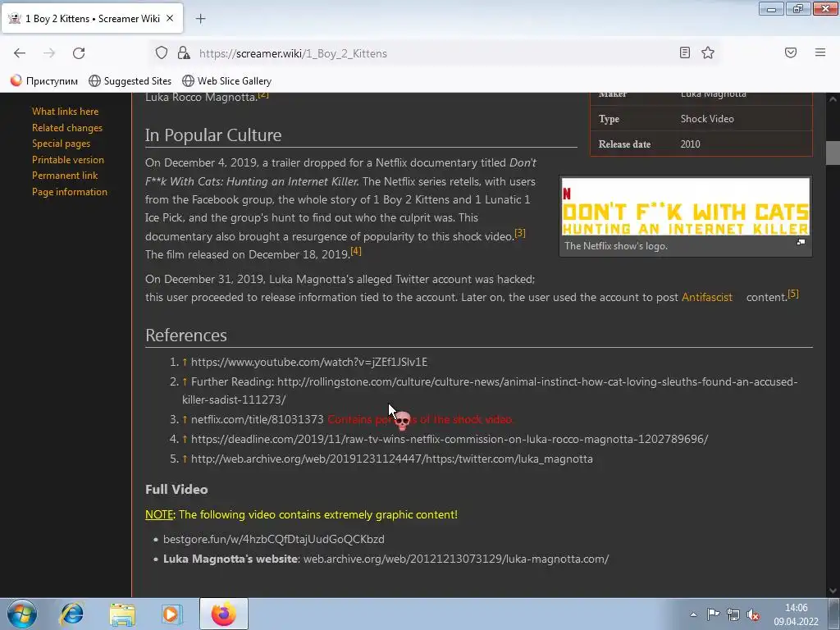Open Action Center flag icon
The width and height of the screenshot is (840, 630).
[713, 614]
